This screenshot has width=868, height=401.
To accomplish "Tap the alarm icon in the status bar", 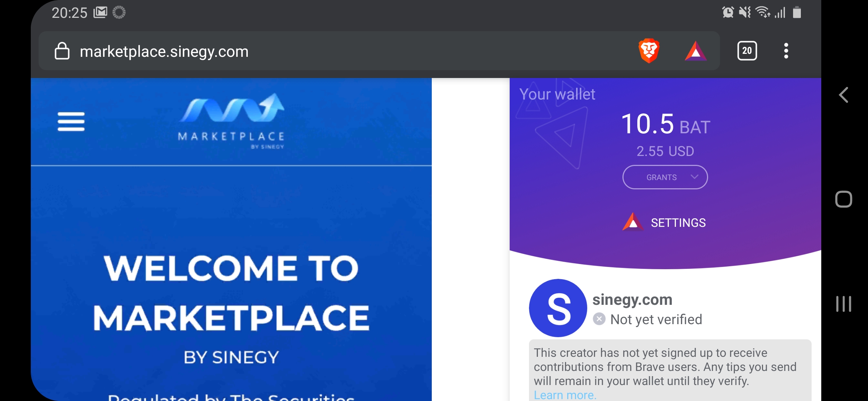I will 728,12.
